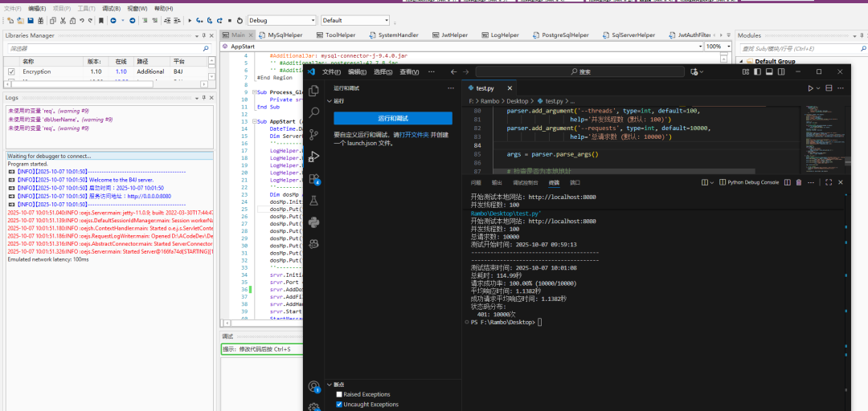Enable the Raised Exceptions breakpoint checkbox
Screen dimensions: 868x411
click(x=339, y=394)
